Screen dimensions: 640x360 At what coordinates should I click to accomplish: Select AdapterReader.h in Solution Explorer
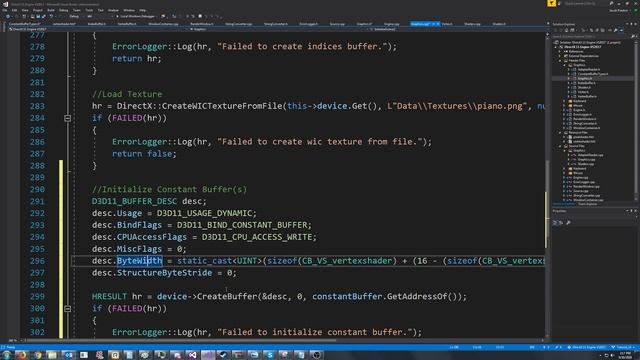pyautogui.click(x=589, y=69)
